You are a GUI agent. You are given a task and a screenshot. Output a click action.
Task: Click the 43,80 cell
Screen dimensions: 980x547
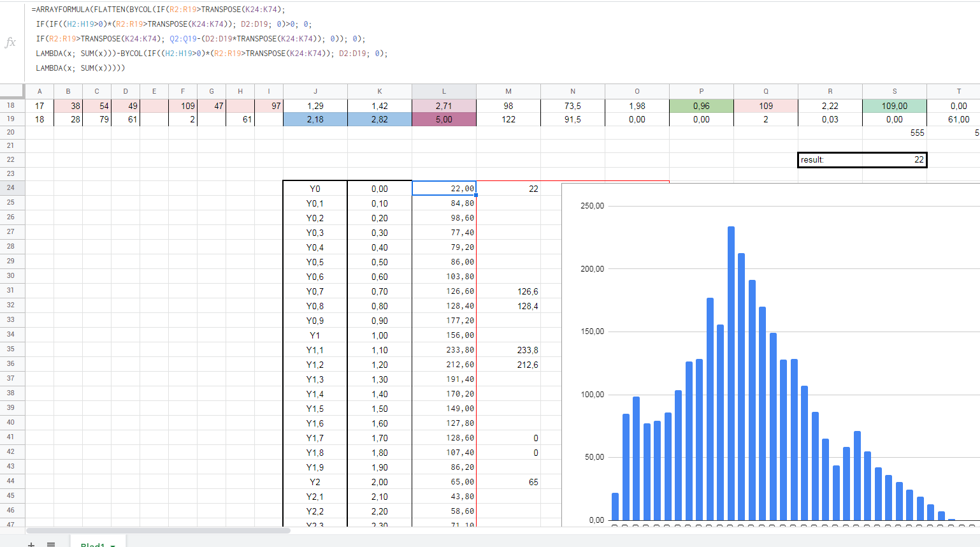click(x=444, y=497)
